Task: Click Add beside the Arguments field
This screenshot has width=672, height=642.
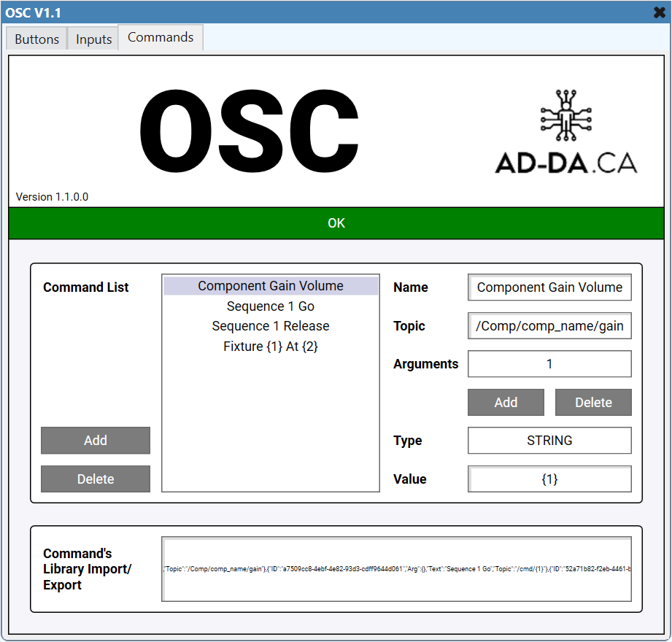Action: pyautogui.click(x=506, y=402)
